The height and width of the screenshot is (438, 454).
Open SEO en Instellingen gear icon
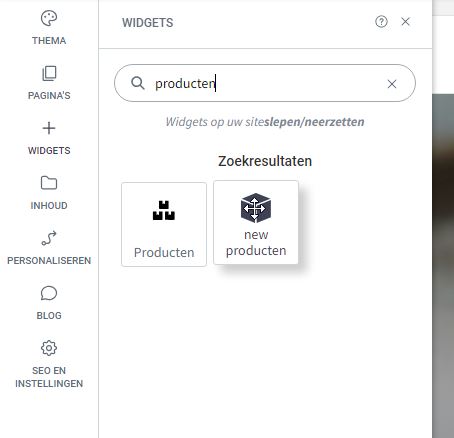[49, 348]
